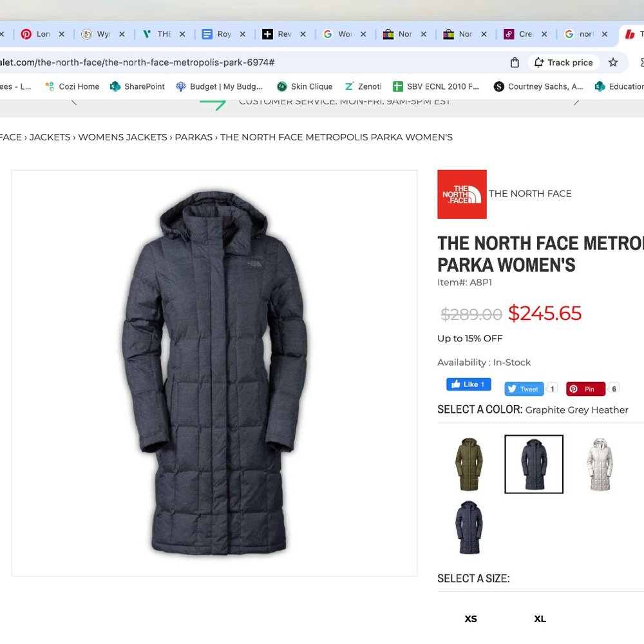
Task: Open the SharePoint bookmark
Action: [x=137, y=86]
